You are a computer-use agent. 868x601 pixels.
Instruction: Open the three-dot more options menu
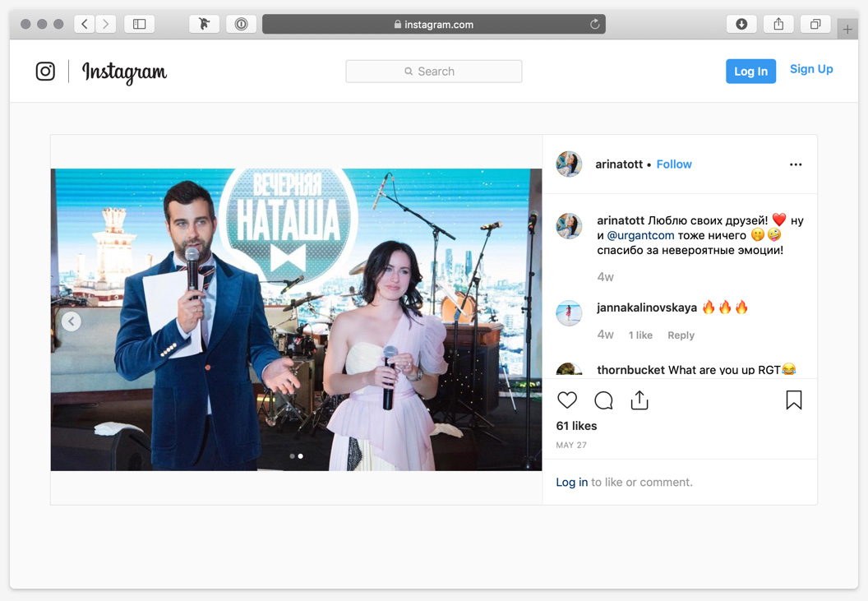[795, 164]
